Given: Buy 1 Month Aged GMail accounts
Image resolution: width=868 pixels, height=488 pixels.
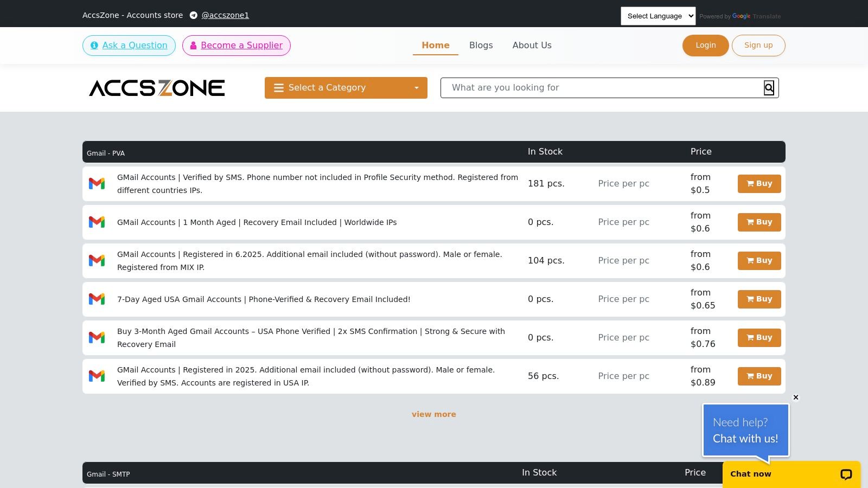Looking at the screenshot, I should [759, 222].
